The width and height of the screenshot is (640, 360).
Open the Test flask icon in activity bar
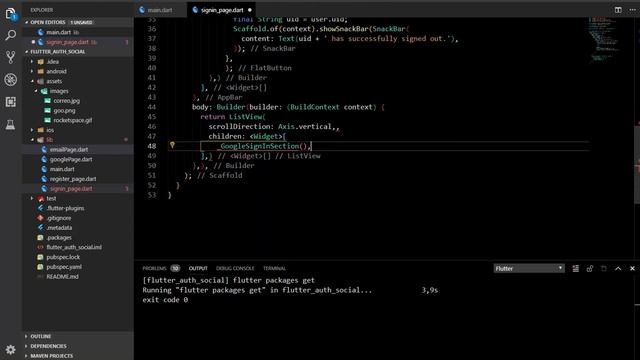click(11, 124)
